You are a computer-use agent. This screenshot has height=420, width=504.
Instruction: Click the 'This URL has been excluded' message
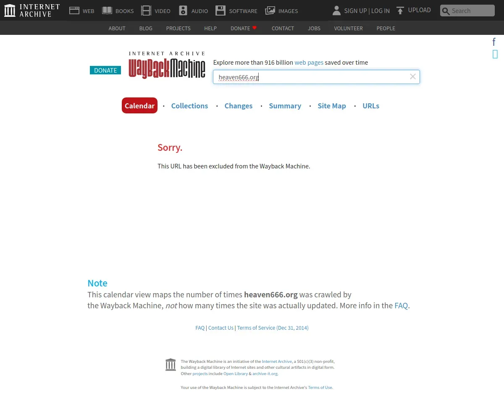[234, 166]
